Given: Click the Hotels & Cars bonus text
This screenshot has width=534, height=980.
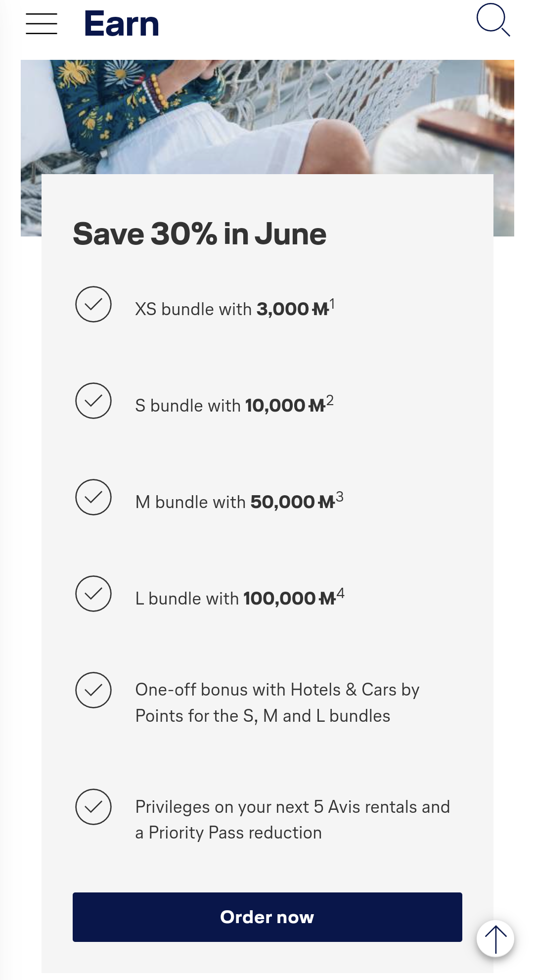Looking at the screenshot, I should 277,702.
